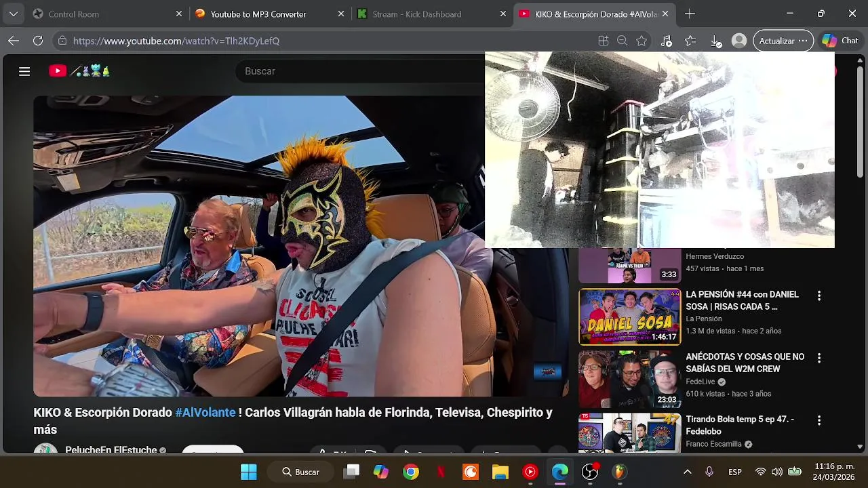This screenshot has width=868, height=488.
Task: Open the clock and date panel
Action: (x=834, y=472)
